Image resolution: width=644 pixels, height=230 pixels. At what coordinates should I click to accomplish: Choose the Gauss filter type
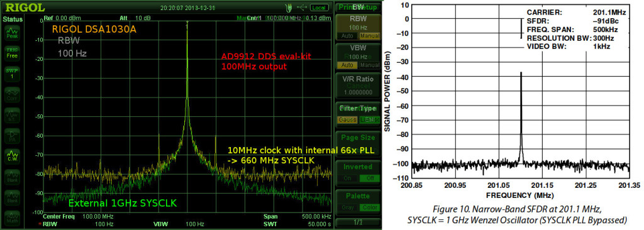[x=347, y=119]
